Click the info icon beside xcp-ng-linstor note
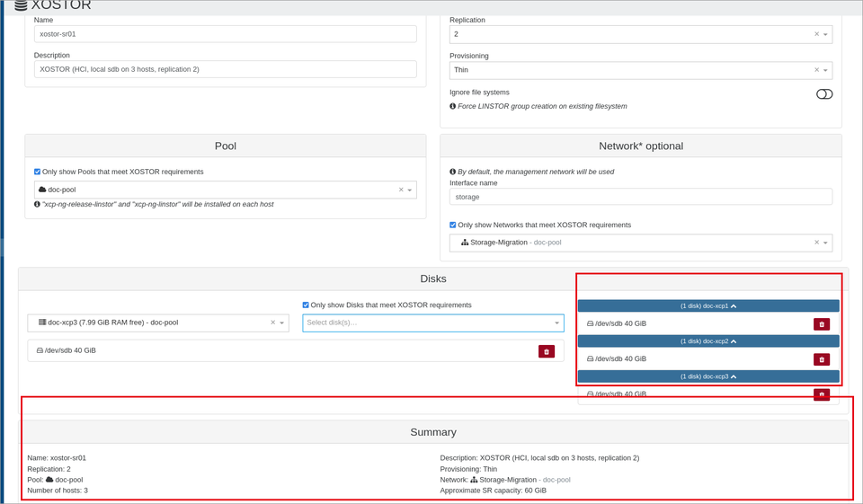Screen dimensions: 863x504 pyautogui.click(x=37, y=204)
